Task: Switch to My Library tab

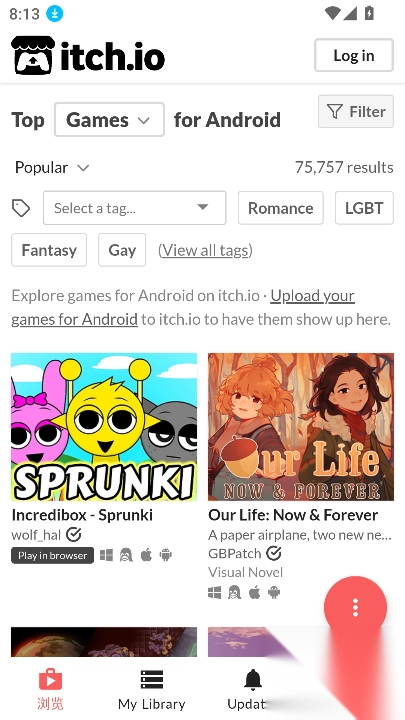Action: pos(152,690)
